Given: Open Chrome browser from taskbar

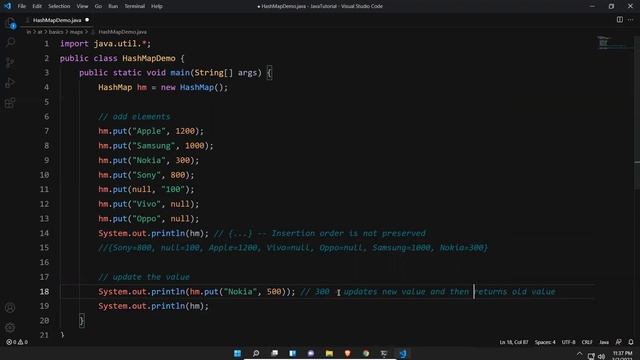Looking at the screenshot, I should (366, 353).
